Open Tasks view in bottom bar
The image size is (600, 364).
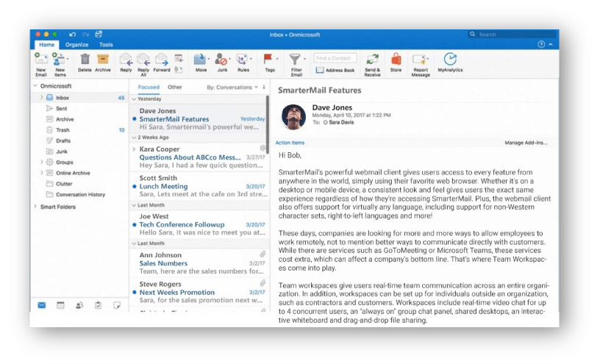[98, 305]
